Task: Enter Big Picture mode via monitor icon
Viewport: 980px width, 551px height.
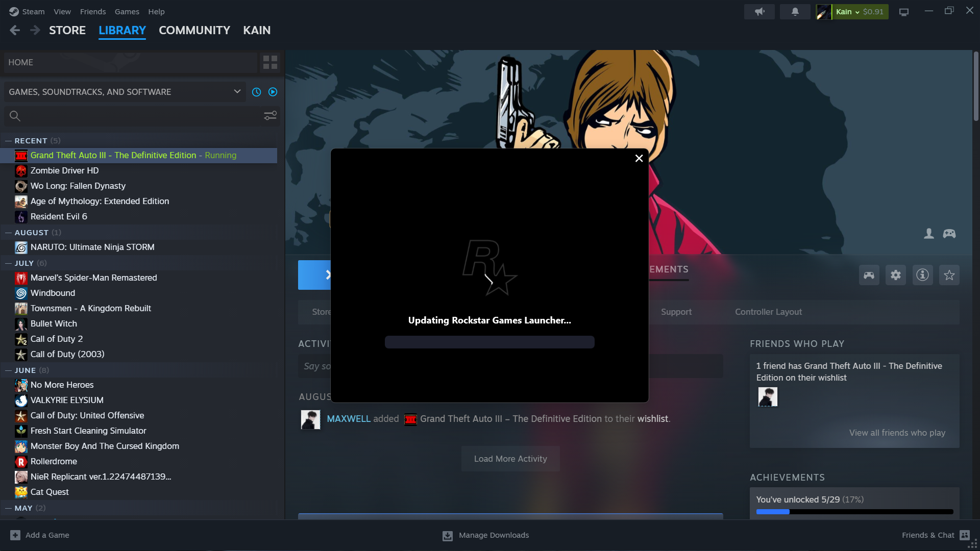Action: pyautogui.click(x=904, y=12)
